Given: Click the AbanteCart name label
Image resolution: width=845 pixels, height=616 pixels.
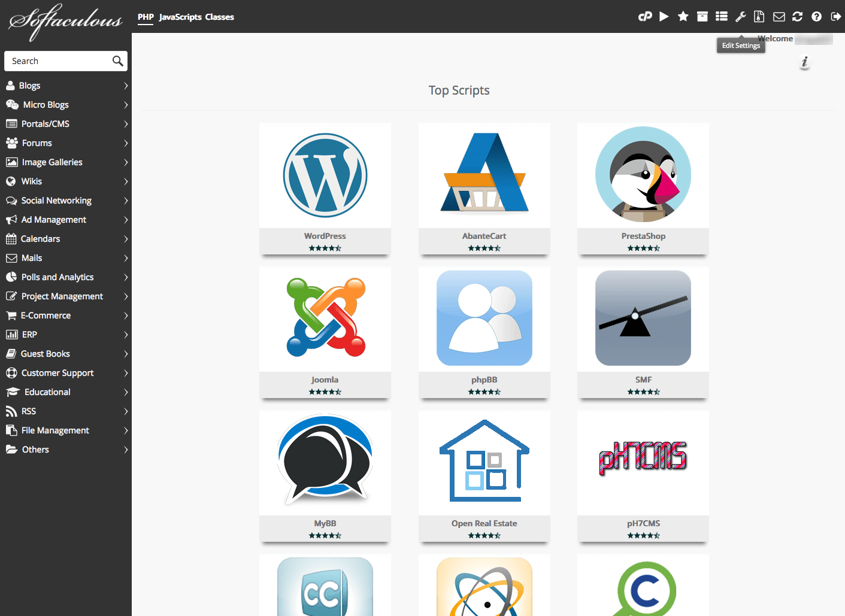Looking at the screenshot, I should click(x=484, y=236).
